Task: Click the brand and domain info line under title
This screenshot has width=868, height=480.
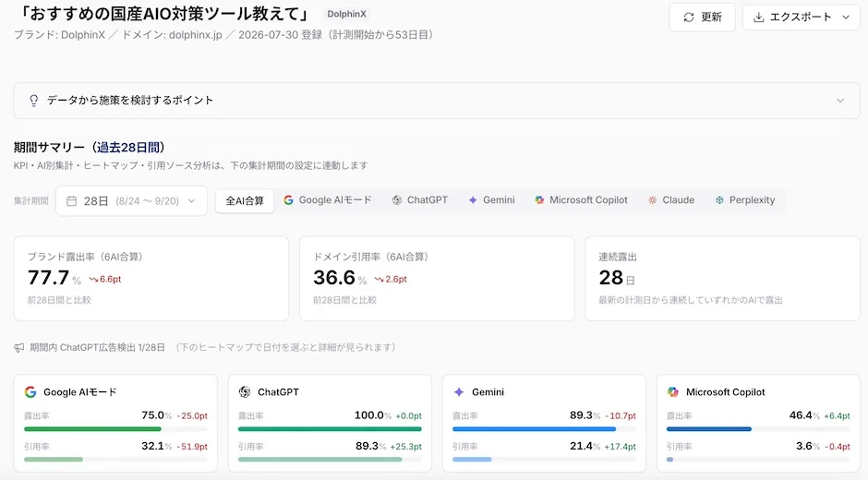Action: [x=224, y=35]
